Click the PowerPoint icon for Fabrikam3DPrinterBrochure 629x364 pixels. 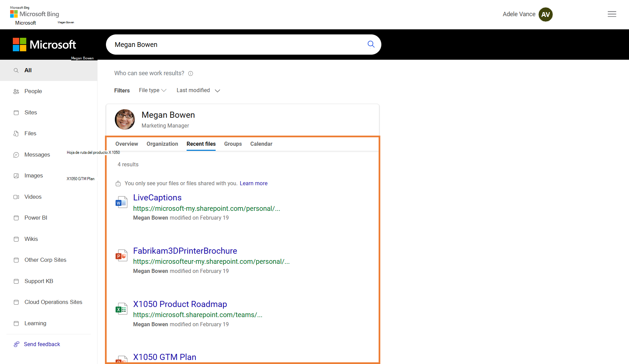pos(121,255)
